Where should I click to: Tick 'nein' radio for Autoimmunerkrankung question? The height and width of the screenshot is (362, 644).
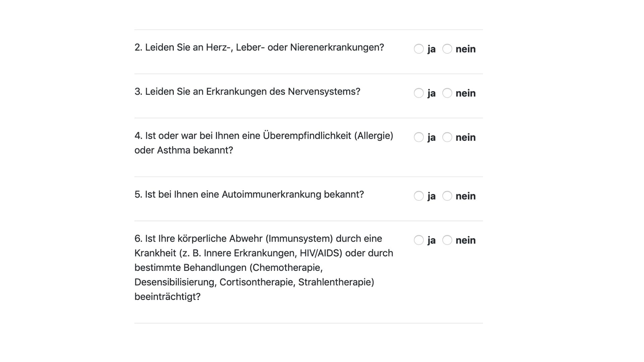447,196
